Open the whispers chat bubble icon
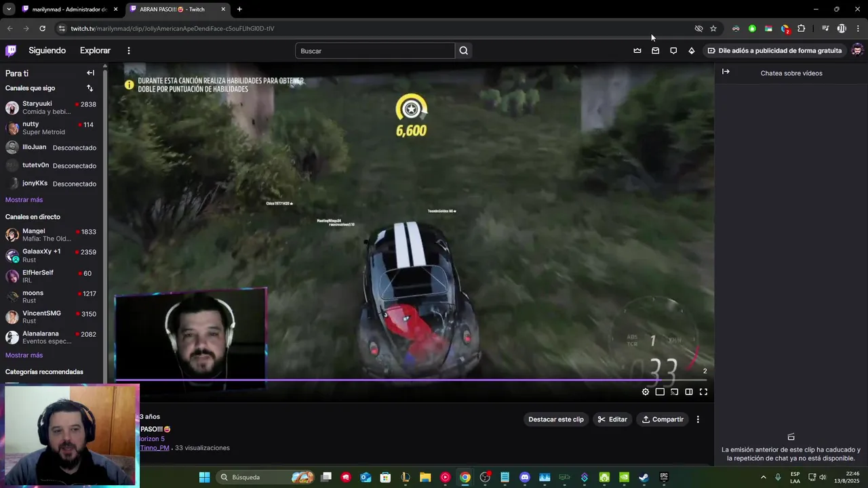 click(673, 50)
